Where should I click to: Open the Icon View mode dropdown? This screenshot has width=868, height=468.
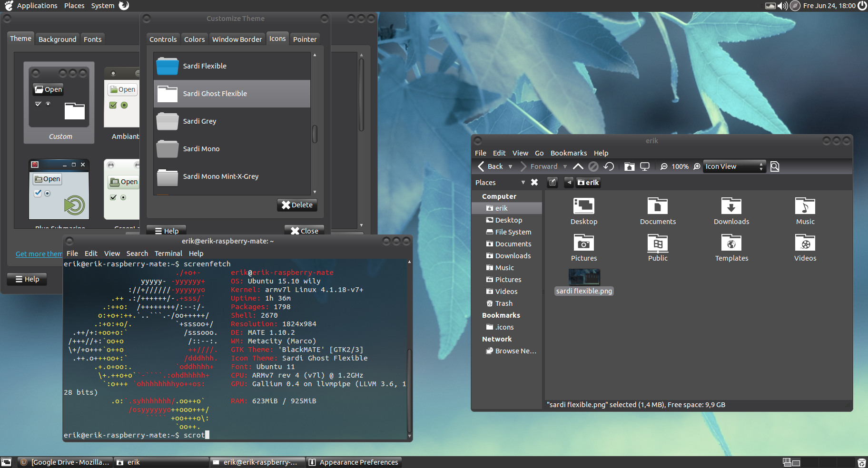pos(734,166)
